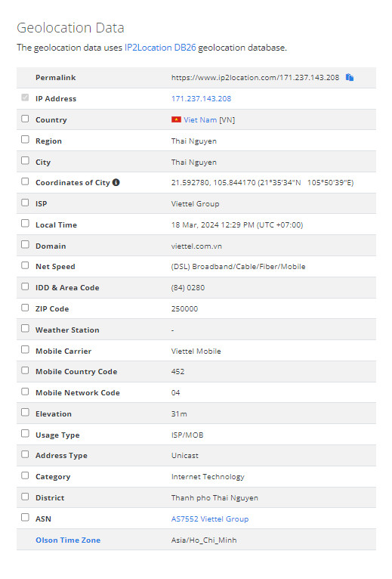Open the IP2Location DB26 link

point(160,48)
